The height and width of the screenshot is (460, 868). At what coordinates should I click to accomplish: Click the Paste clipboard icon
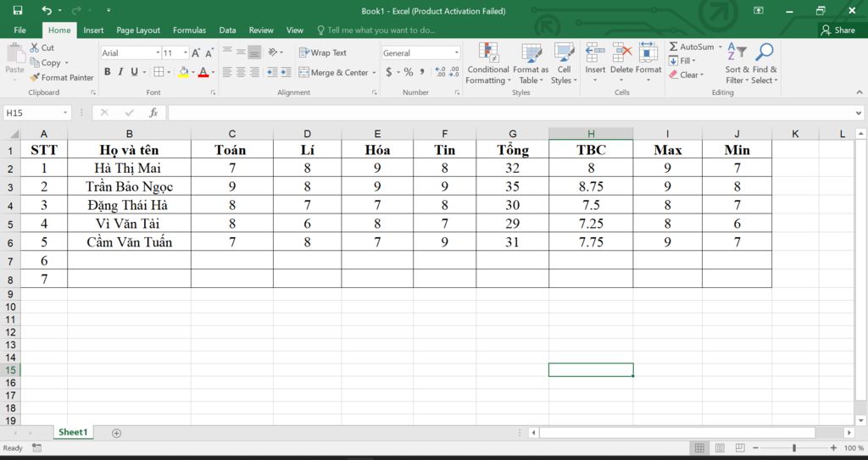(15, 55)
